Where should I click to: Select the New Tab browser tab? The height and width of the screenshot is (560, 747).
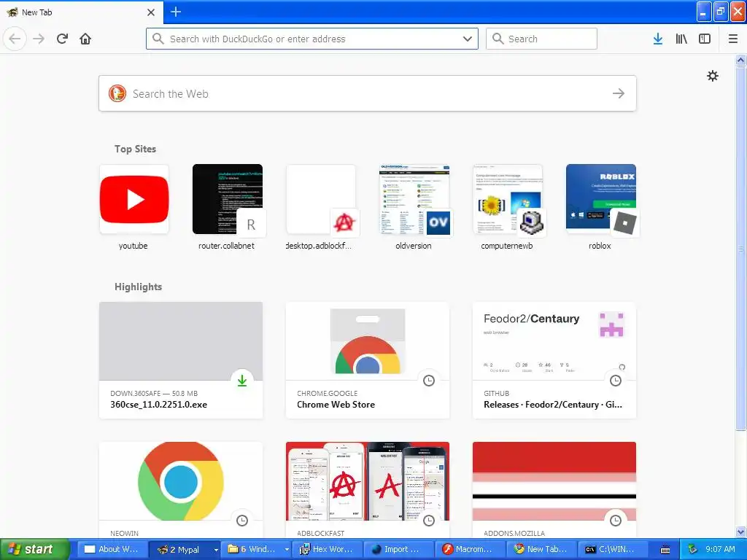82,12
